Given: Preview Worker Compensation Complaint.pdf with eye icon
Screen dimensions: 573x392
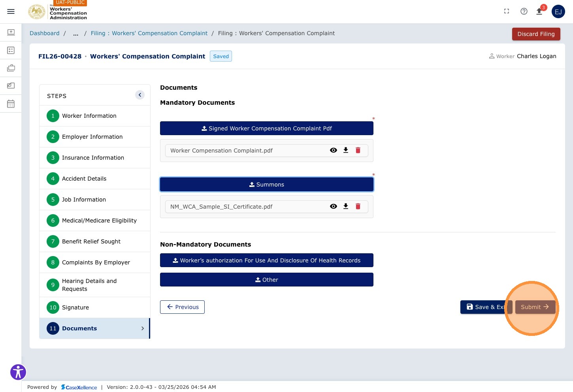Looking at the screenshot, I should [334, 150].
